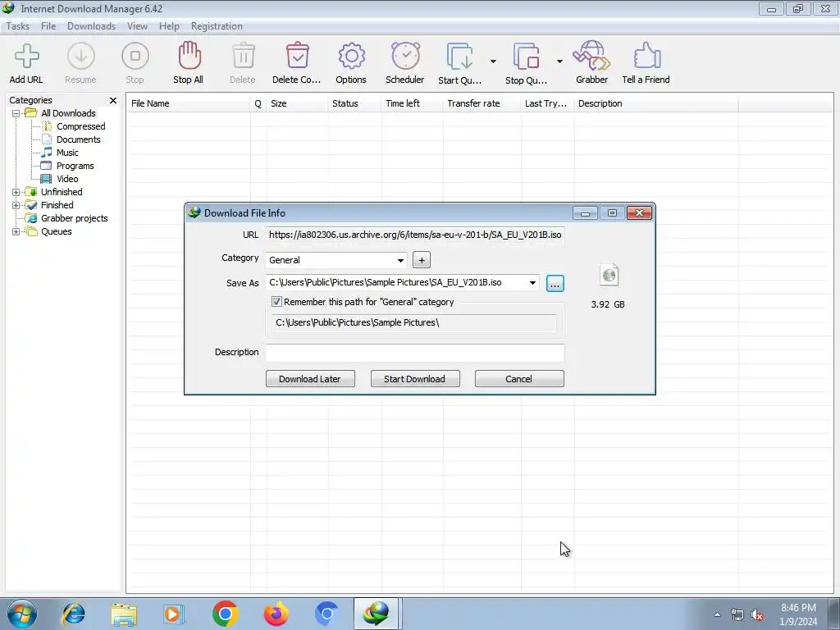
Task: Open Windows Start button
Action: pyautogui.click(x=22, y=614)
